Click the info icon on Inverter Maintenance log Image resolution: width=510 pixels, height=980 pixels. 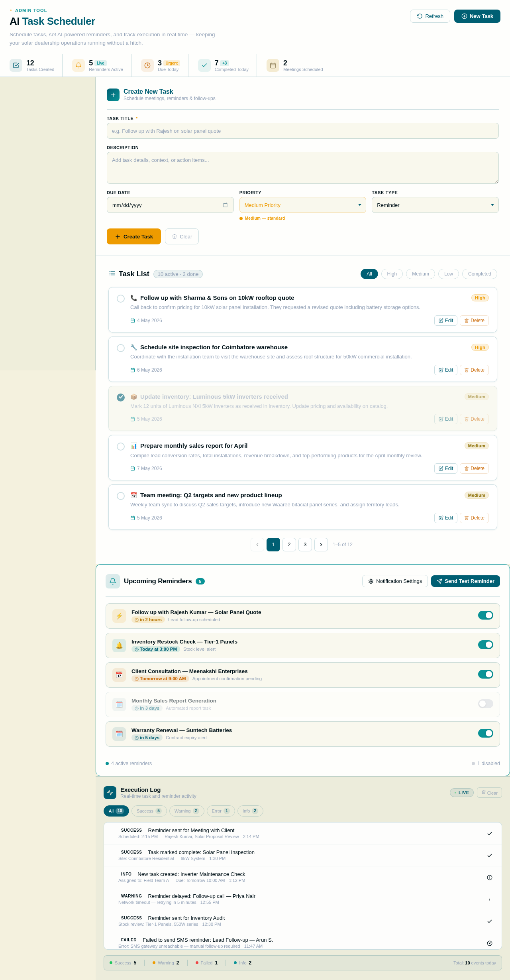[490, 878]
